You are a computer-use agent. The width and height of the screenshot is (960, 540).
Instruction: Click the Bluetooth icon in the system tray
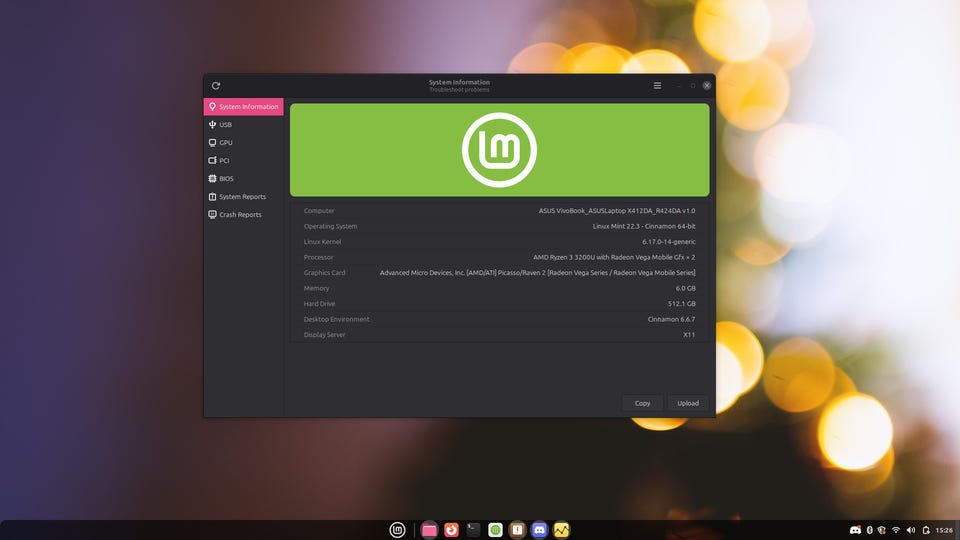click(869, 530)
